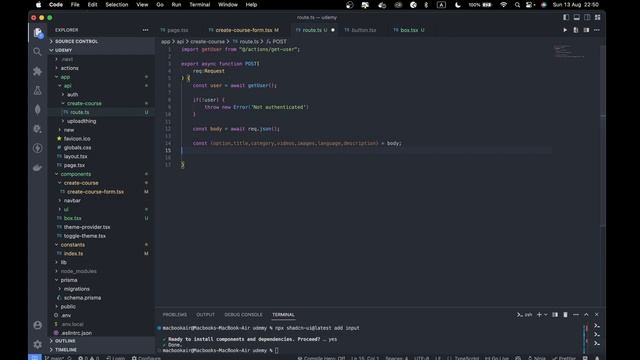Customize layout icon in title bar
The image size is (640, 360).
(x=598, y=18)
